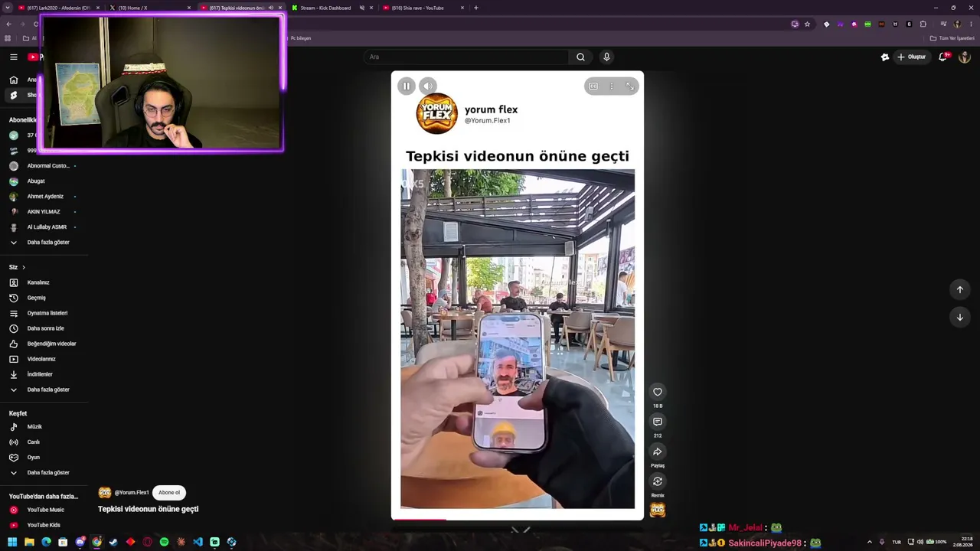Open the Short's sound source thumbnail
The image size is (980, 551).
click(x=657, y=510)
